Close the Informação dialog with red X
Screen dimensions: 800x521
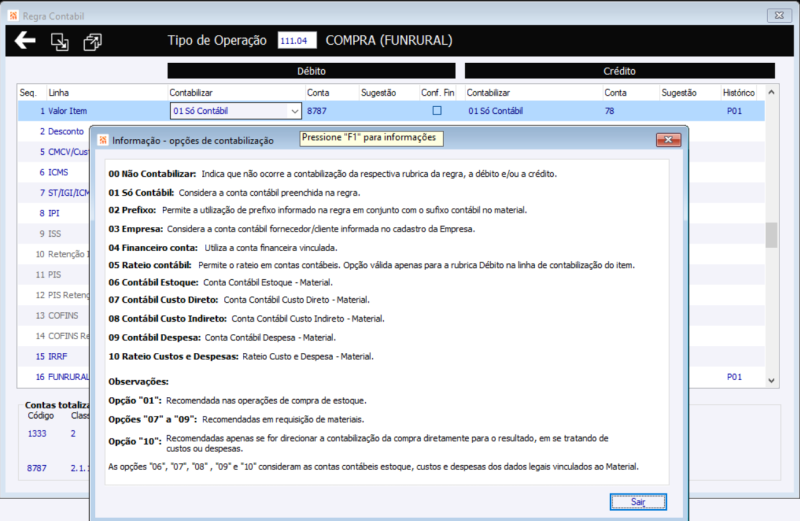point(668,140)
